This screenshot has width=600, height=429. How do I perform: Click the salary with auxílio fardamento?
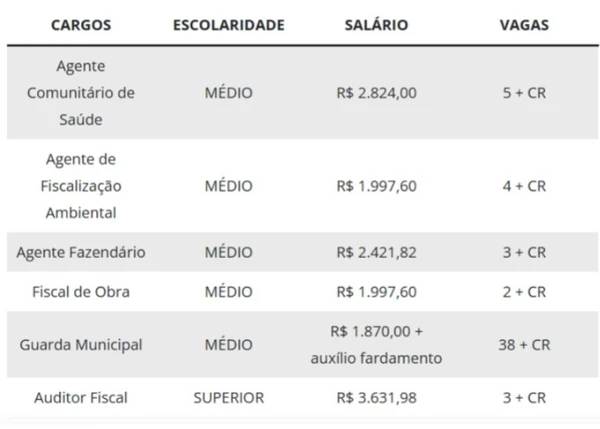coord(375,344)
